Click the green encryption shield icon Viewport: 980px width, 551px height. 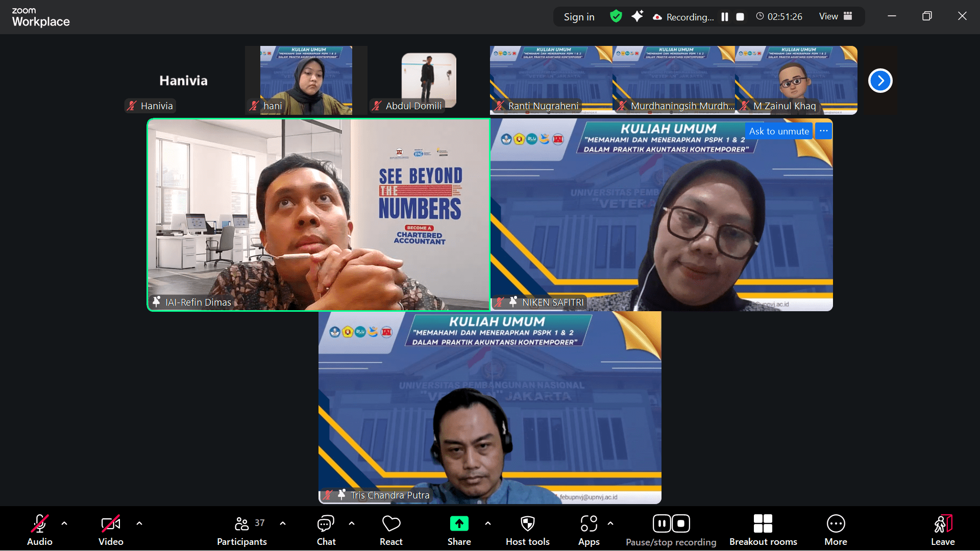[x=616, y=16]
